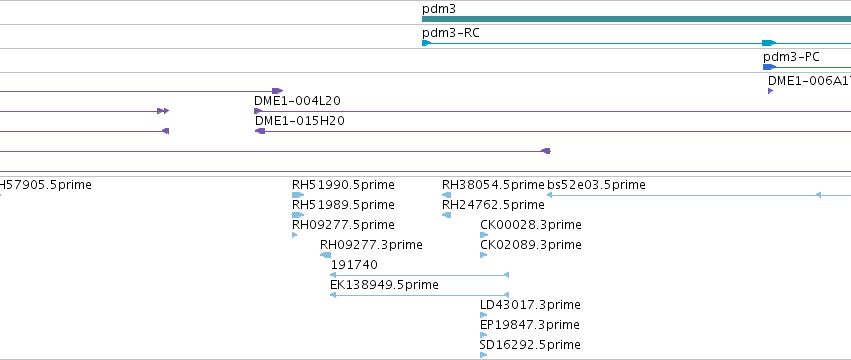The image size is (851, 360).
Task: Select the RH09277.5prime small arrow
Action: tap(295, 235)
